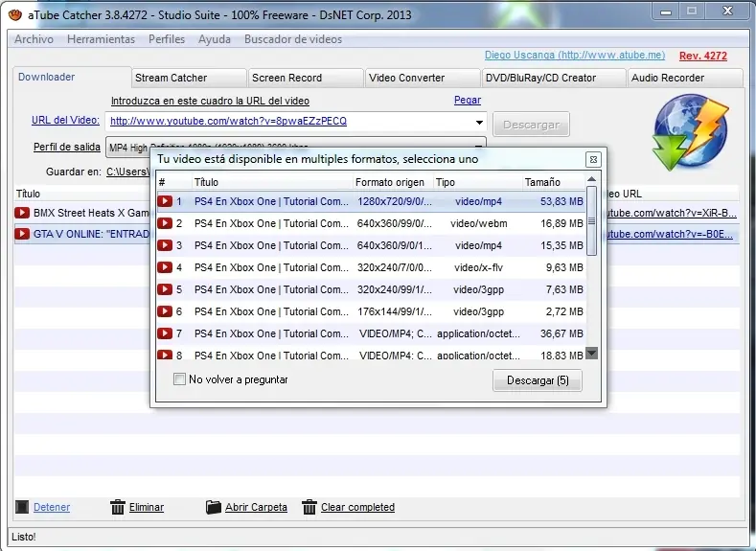The height and width of the screenshot is (551, 756).
Task: Click the black stop square icon next to Detener
Action: tap(22, 507)
